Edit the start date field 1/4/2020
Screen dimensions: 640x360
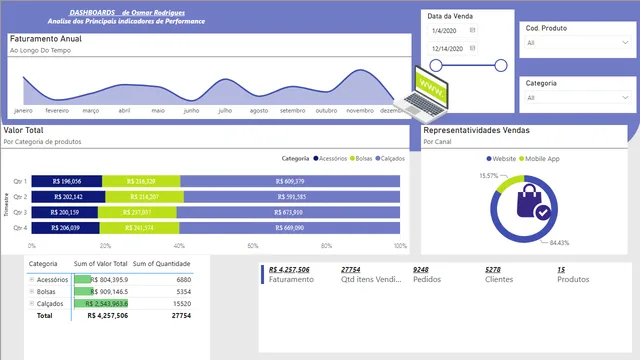tap(452, 31)
